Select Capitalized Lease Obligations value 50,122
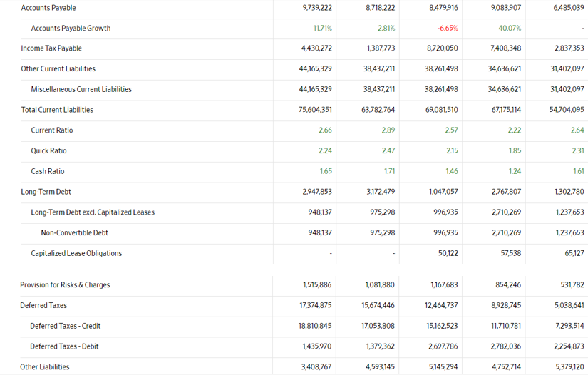Viewport: 588px width, 375px height. pos(448,253)
